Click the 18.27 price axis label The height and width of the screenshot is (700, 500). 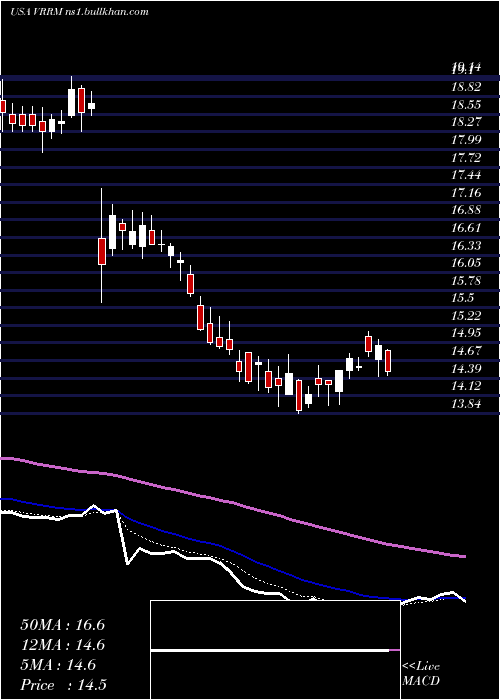pos(467,122)
